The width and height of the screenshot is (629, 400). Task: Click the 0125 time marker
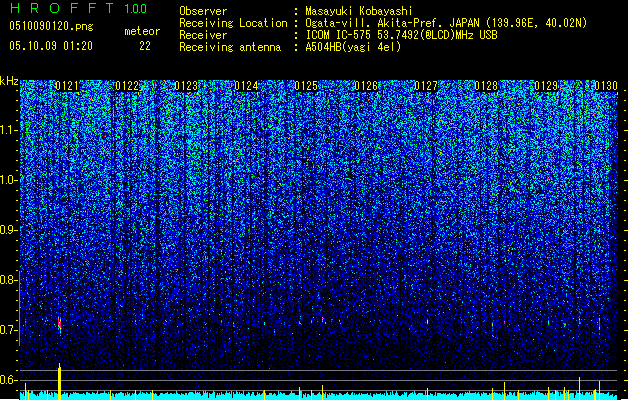point(306,86)
